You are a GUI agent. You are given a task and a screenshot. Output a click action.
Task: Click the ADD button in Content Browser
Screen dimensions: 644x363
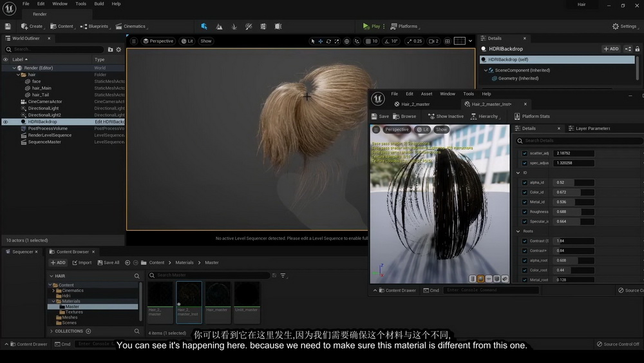pos(58,262)
